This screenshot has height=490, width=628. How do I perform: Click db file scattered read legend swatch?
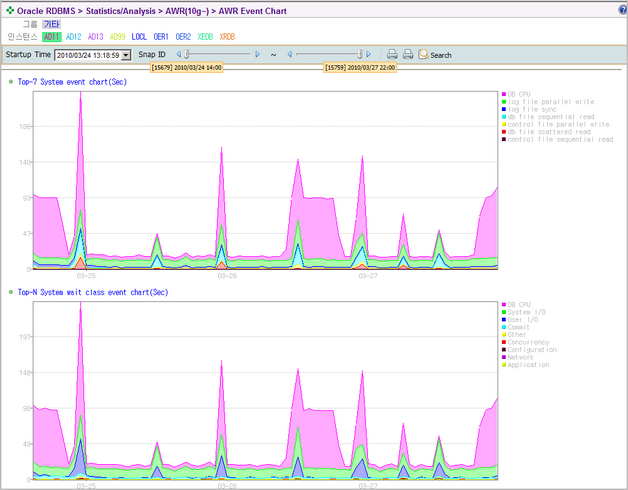click(504, 132)
